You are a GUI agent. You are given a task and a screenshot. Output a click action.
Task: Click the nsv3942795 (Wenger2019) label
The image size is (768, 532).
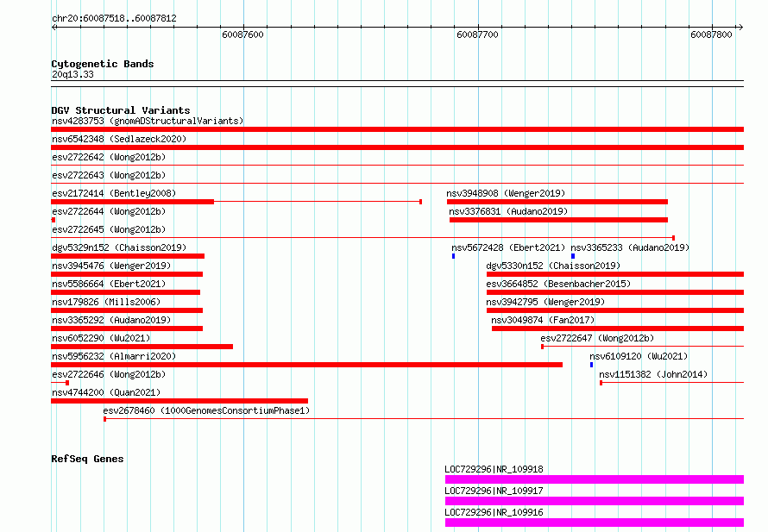[545, 302]
